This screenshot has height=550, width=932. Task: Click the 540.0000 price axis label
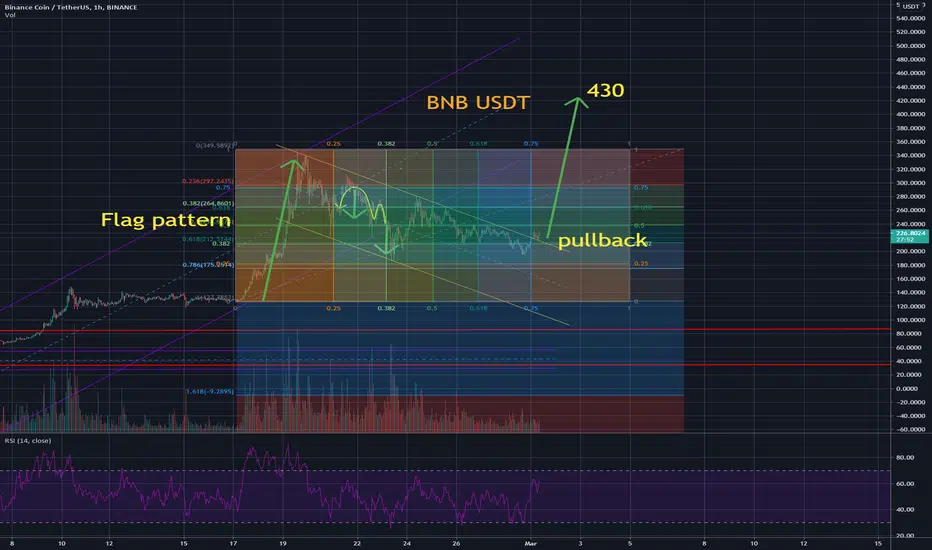tap(910, 18)
